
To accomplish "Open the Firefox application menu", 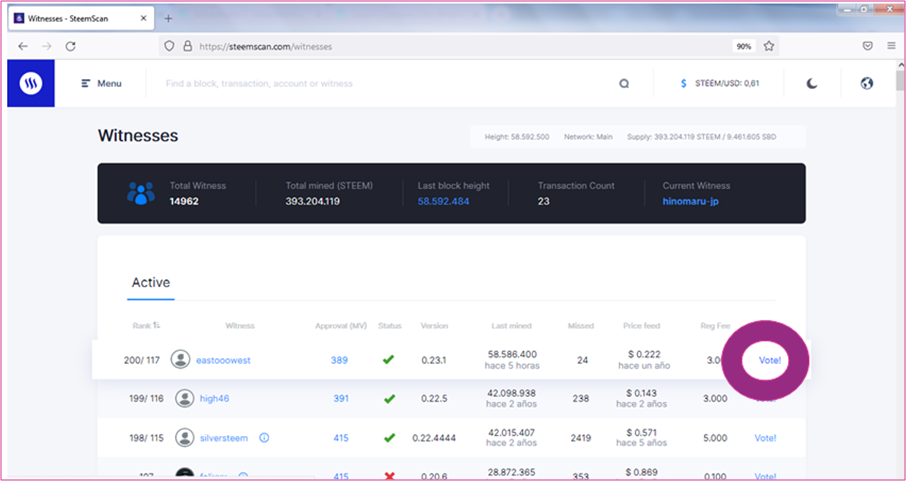I will 892,46.
